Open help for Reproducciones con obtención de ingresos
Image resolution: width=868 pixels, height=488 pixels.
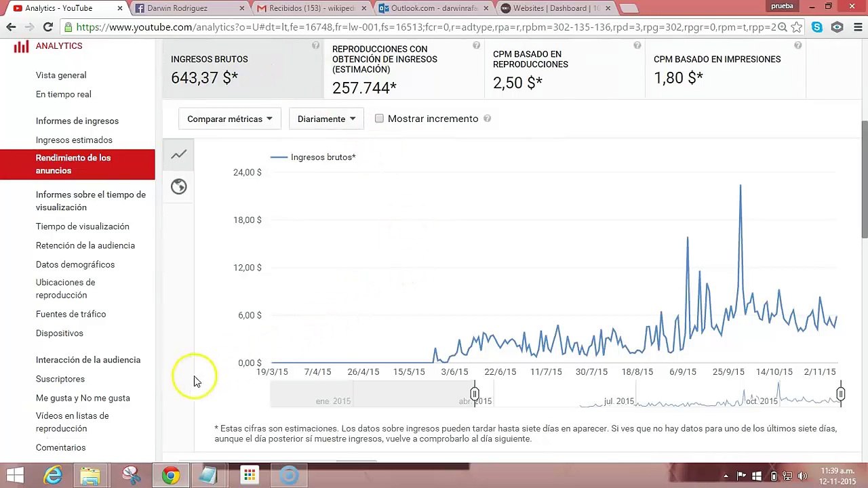pyautogui.click(x=476, y=45)
